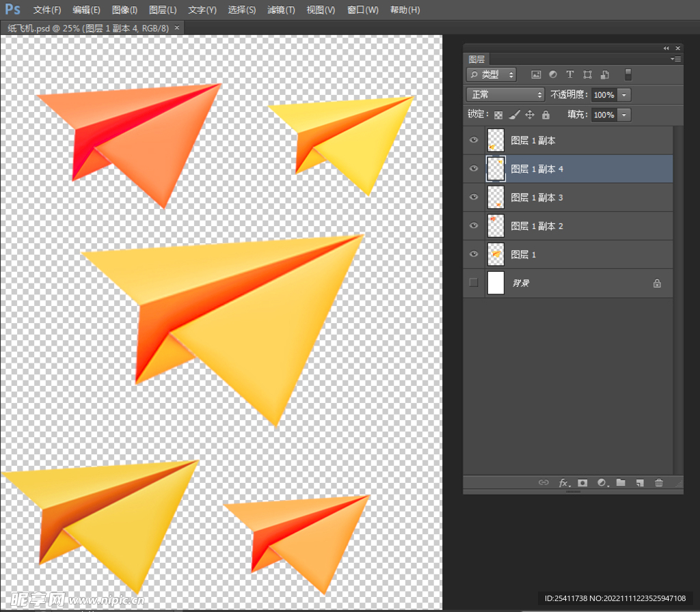Show the 背景 layer

474,283
